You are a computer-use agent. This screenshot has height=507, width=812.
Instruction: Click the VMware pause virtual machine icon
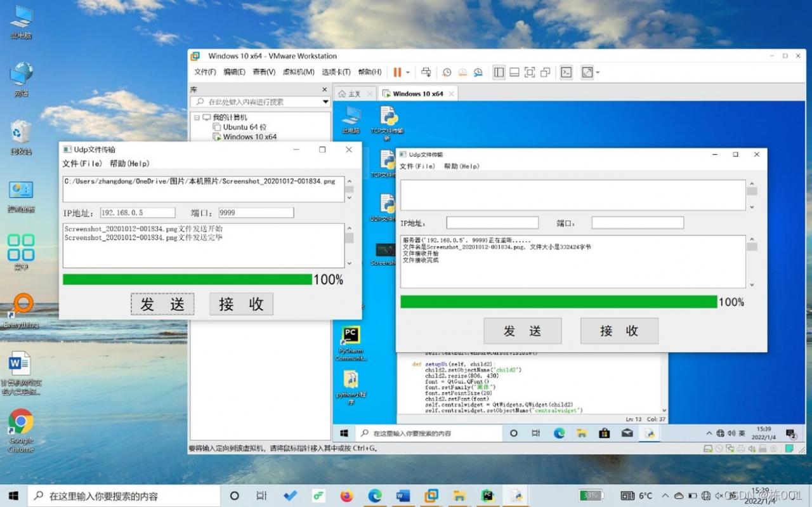[397, 72]
